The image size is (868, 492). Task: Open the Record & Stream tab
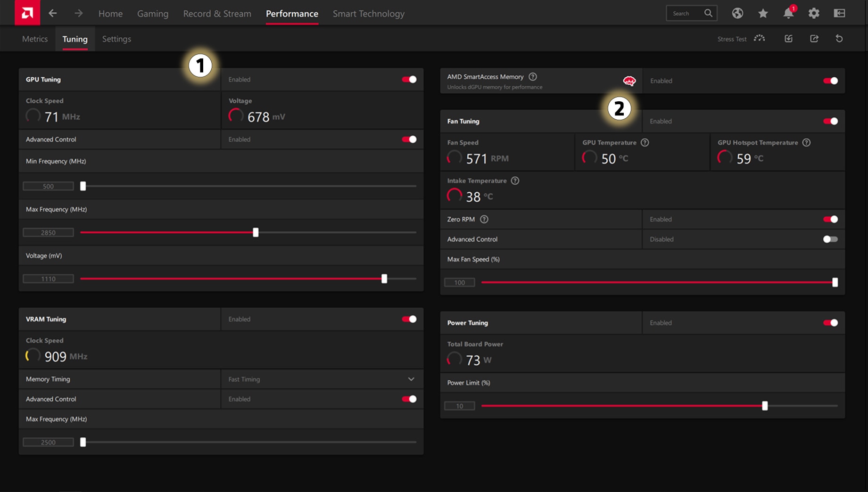217,14
